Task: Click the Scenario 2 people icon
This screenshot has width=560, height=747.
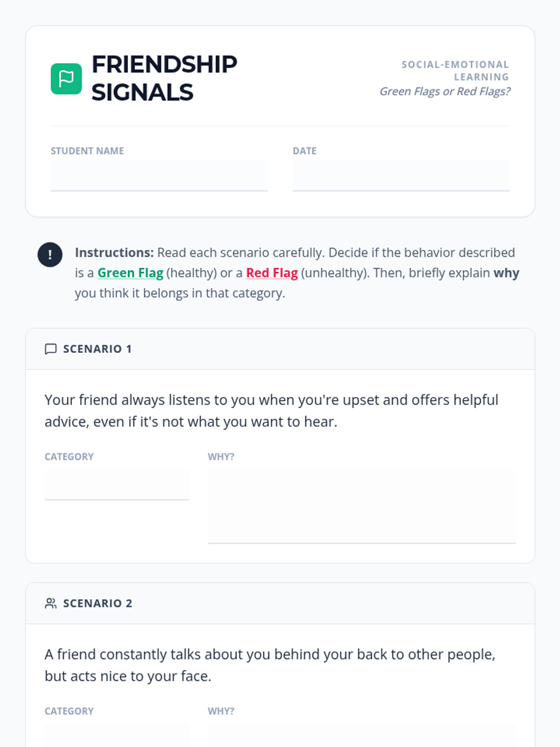Action: [50, 603]
